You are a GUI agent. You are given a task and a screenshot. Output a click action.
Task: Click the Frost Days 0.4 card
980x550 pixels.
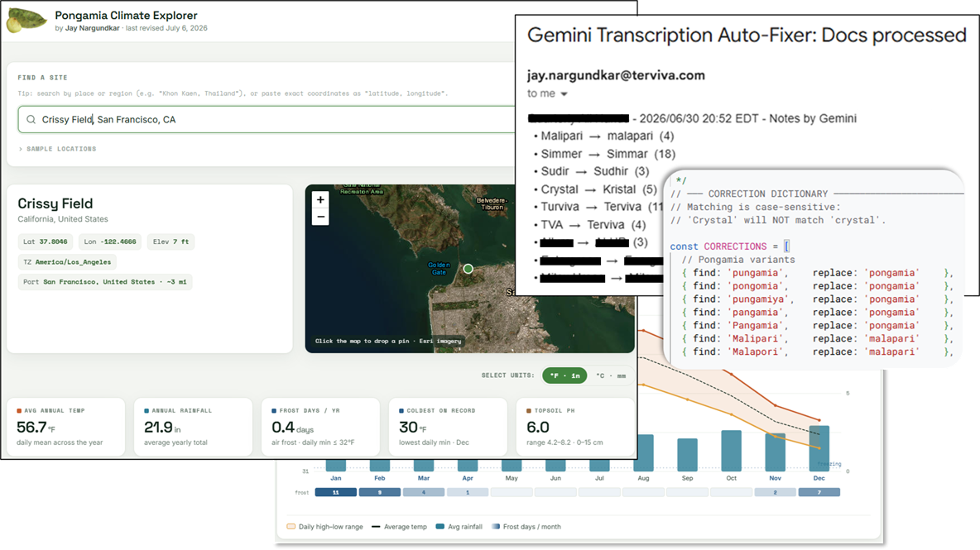click(x=320, y=427)
